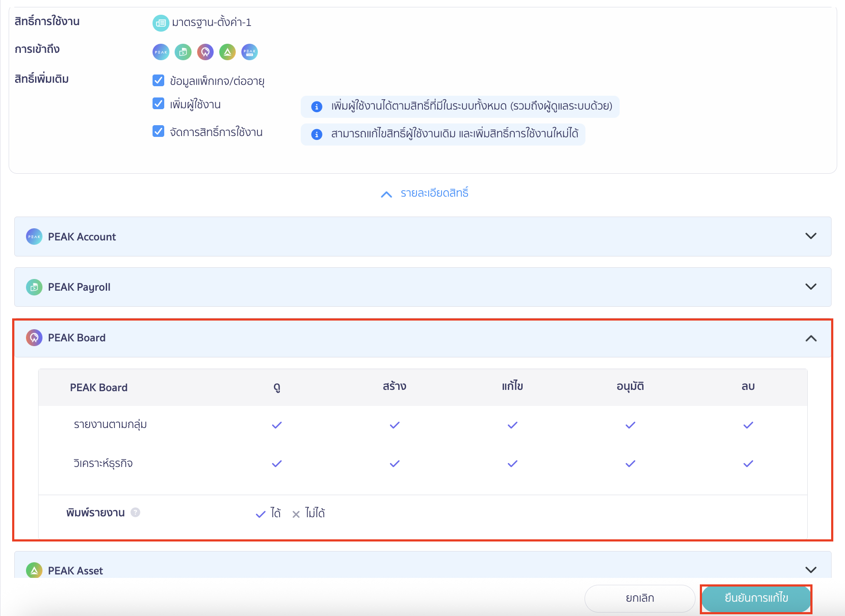Screen dimensions: 845x616
Task: Click the ยกเลิก cancel button
Action: point(640,598)
